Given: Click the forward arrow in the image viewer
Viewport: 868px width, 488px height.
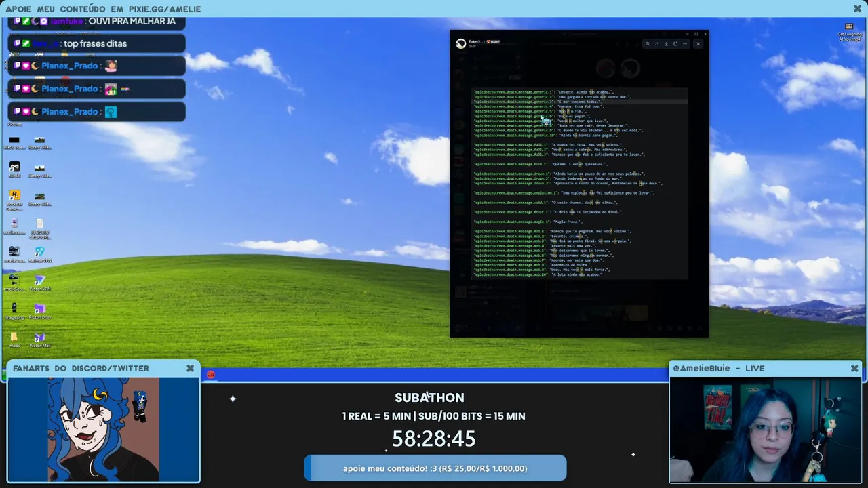Looking at the screenshot, I should [x=656, y=44].
